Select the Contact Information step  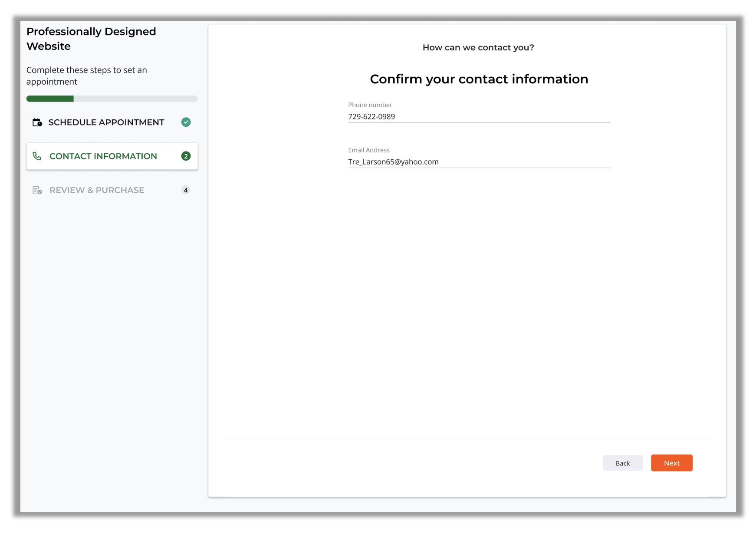(x=103, y=156)
